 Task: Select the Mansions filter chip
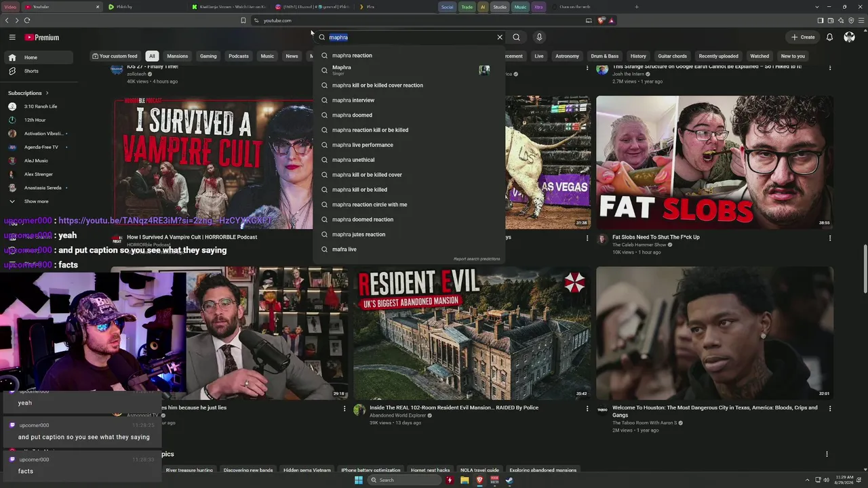(178, 56)
